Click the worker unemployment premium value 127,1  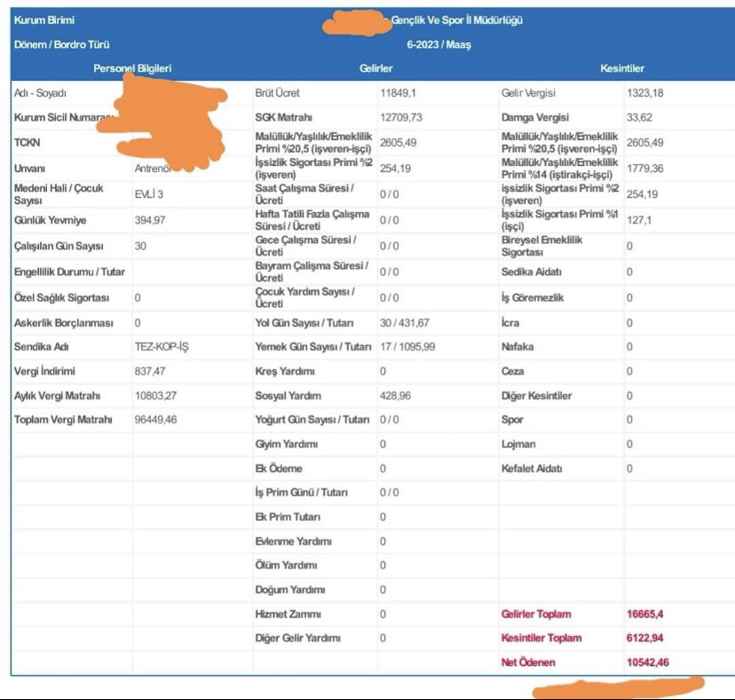639,220
